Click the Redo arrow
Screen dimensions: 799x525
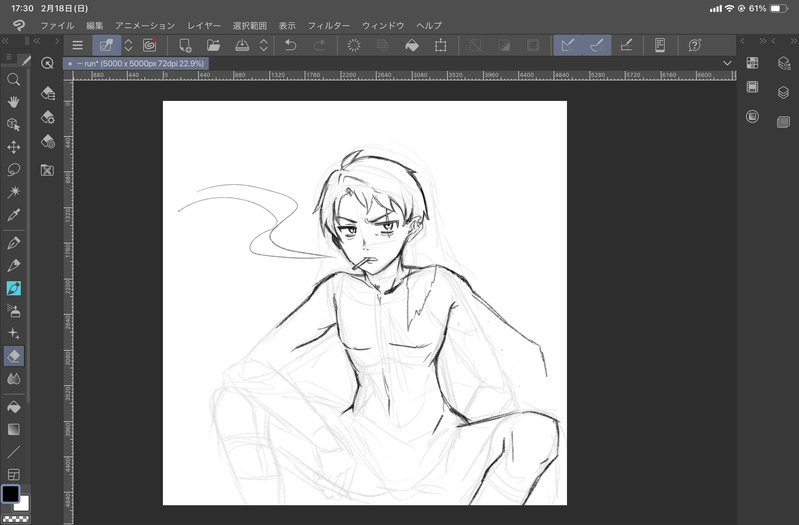[x=319, y=45]
